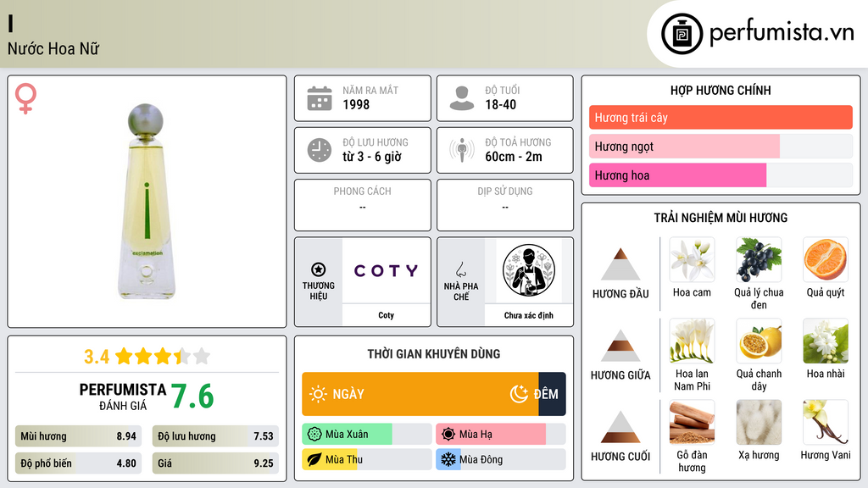Click the unidentified perfumer illustration
Viewport: 868px width, 488px height.
[x=529, y=270]
